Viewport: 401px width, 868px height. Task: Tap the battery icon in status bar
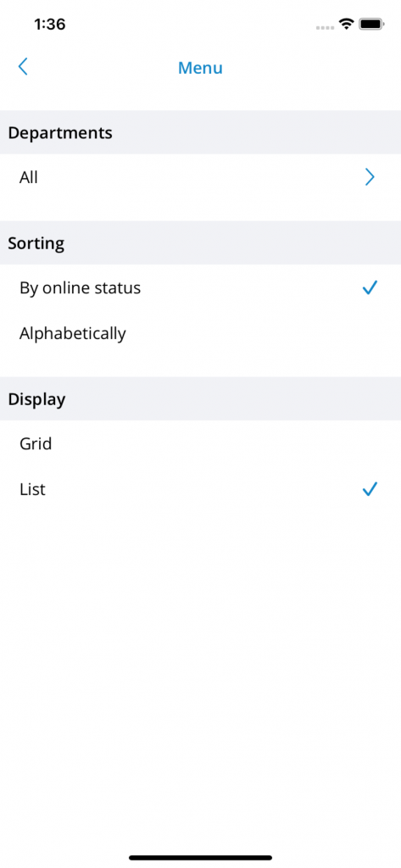coord(371,24)
